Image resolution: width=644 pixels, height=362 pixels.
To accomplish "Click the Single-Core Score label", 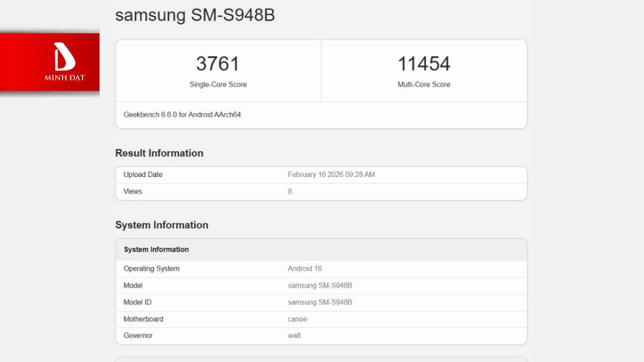I will (x=218, y=84).
